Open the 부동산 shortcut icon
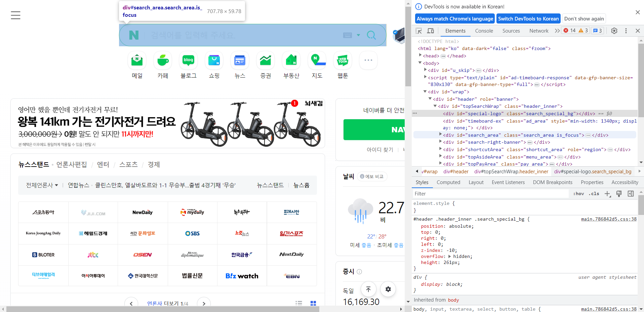 click(x=291, y=61)
